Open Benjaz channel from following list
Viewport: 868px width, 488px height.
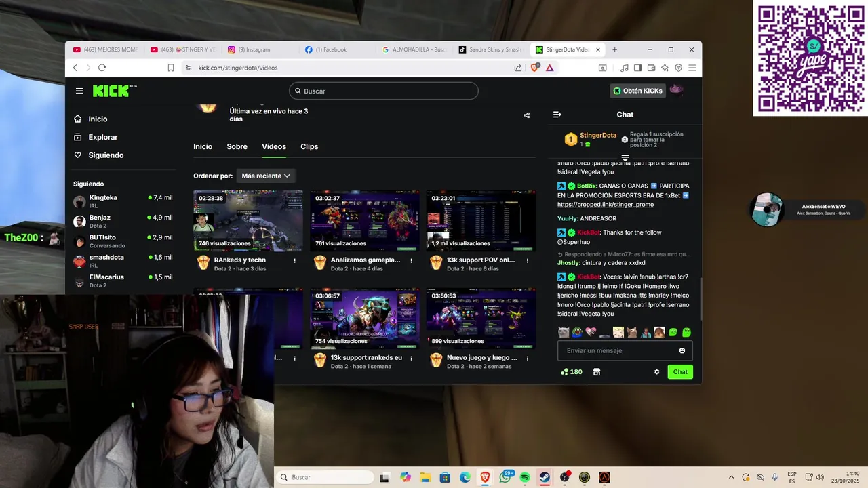click(x=122, y=222)
